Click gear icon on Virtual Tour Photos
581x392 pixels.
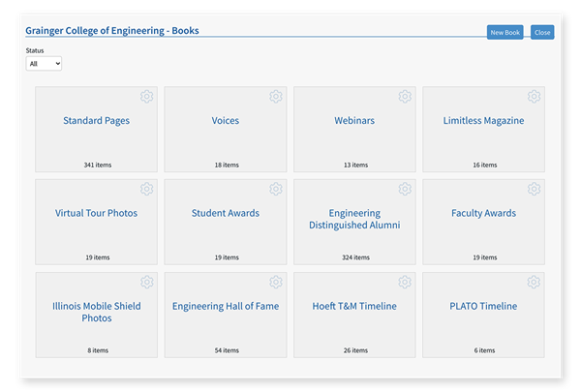[x=147, y=189]
